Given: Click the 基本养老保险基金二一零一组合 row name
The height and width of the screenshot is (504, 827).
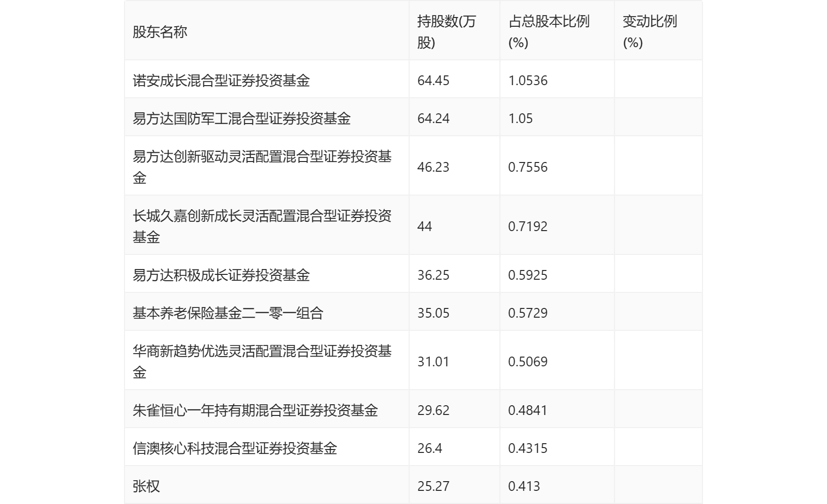Looking at the screenshot, I should [228, 313].
